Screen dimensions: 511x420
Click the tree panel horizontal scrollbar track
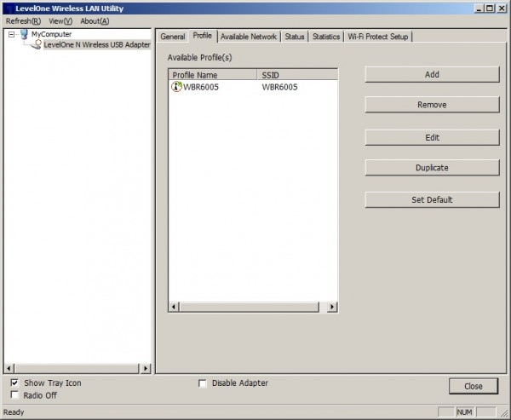(x=77, y=369)
